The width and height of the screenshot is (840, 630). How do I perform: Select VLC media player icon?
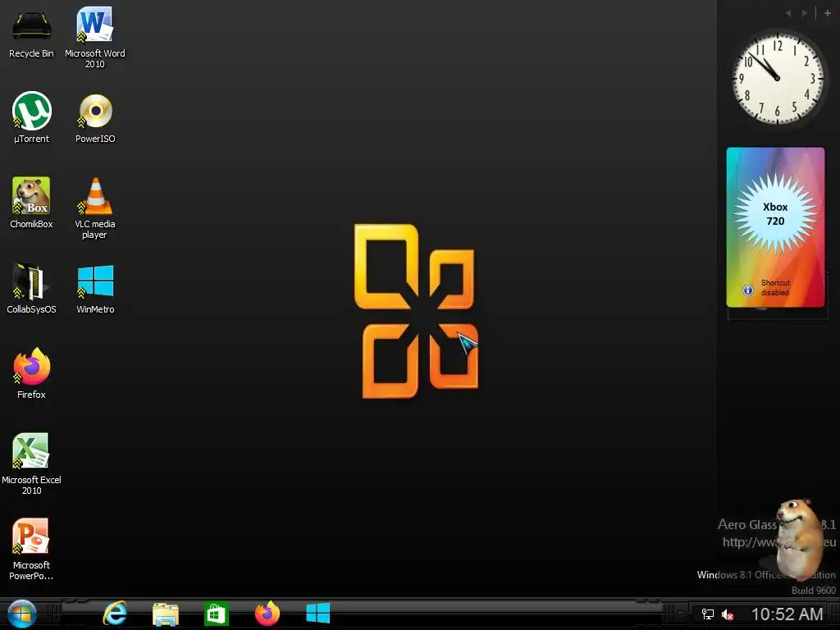(x=95, y=208)
